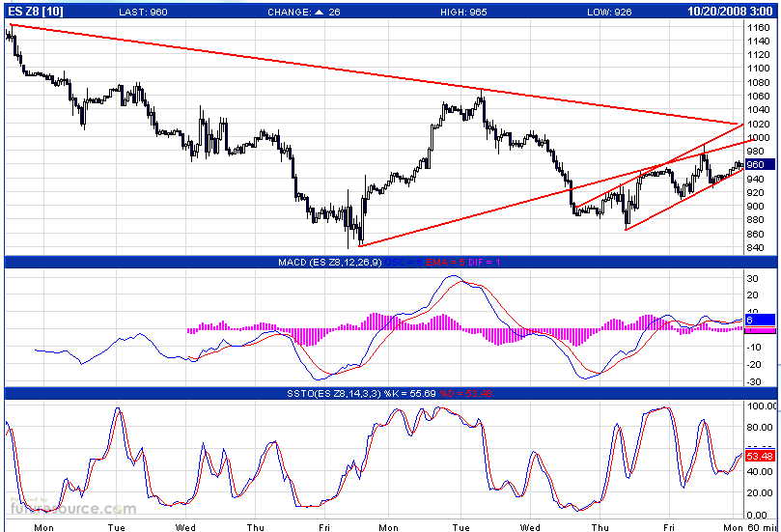The height and width of the screenshot is (532, 781).
Task: Click the ES Z8 [10] symbol title
Action: tap(36, 12)
